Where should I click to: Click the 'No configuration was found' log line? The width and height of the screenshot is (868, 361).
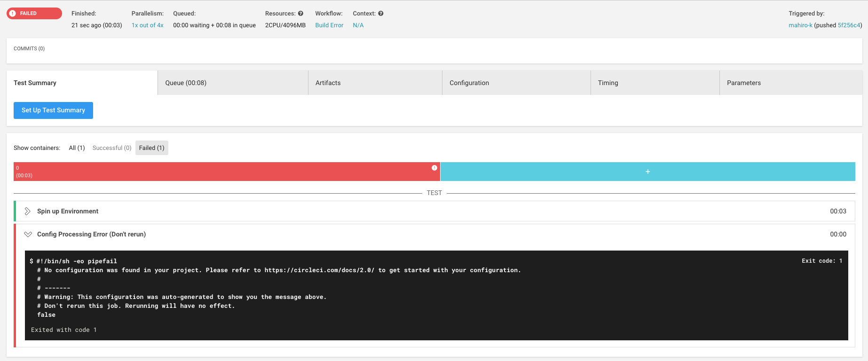[279, 270]
